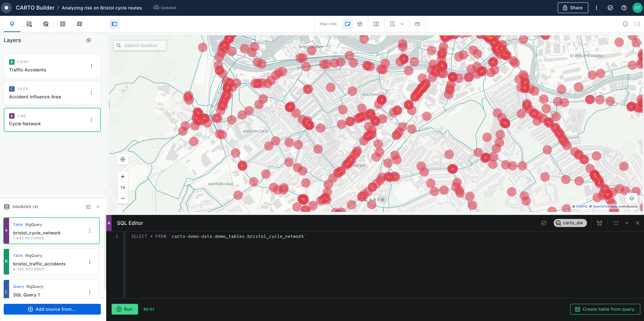Click the zoom level 14 indicator
644x321 pixels.
(123, 187)
